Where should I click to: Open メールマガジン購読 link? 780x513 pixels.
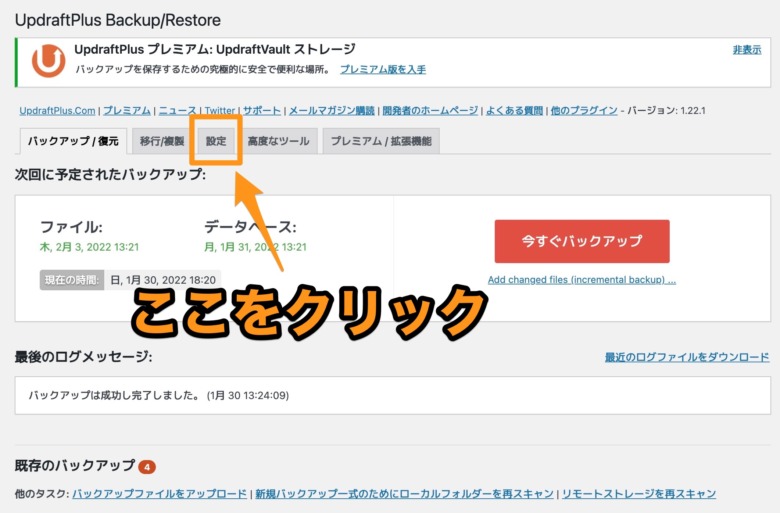click(x=332, y=110)
